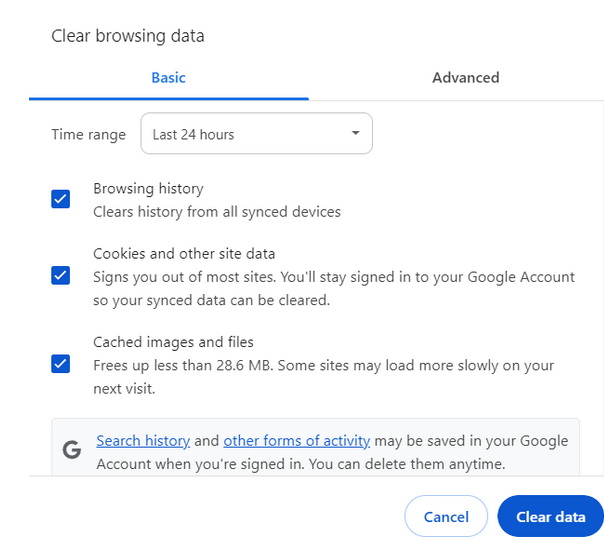
Task: Follow the other forms of activity link
Action: click(296, 441)
